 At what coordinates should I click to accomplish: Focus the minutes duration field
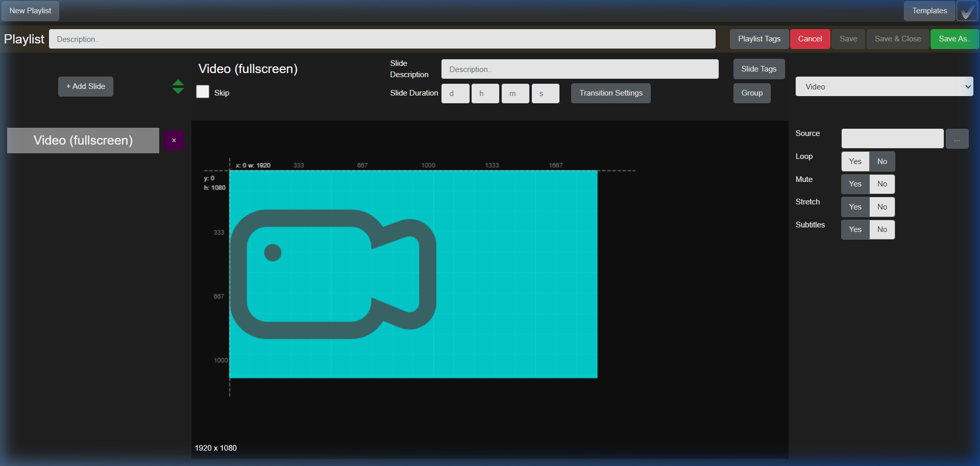(x=516, y=94)
